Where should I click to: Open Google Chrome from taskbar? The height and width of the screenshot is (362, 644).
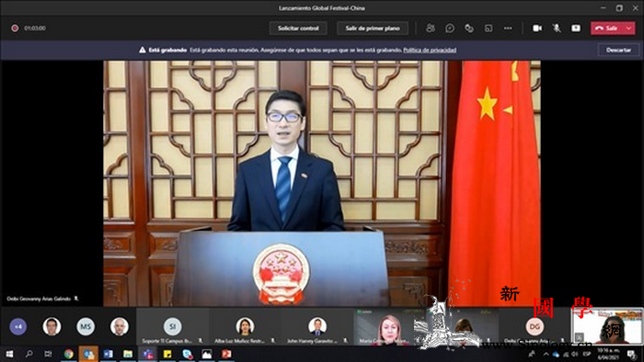point(69,354)
